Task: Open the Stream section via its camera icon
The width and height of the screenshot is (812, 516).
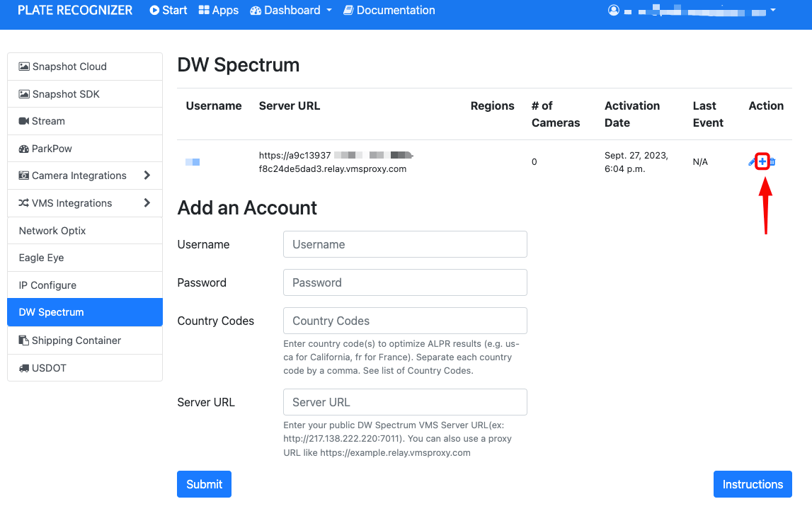Action: [25, 121]
